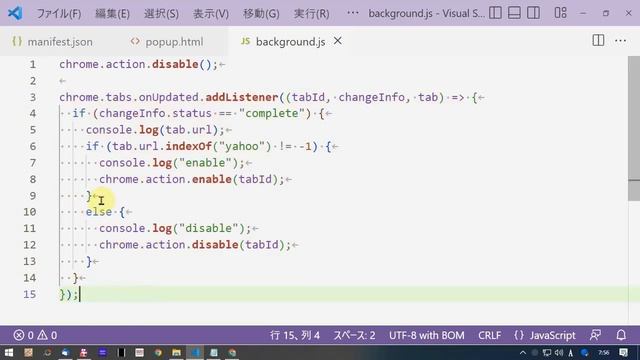Click line number 3 in gutter
The height and width of the screenshot is (360, 640).
[x=33, y=98]
